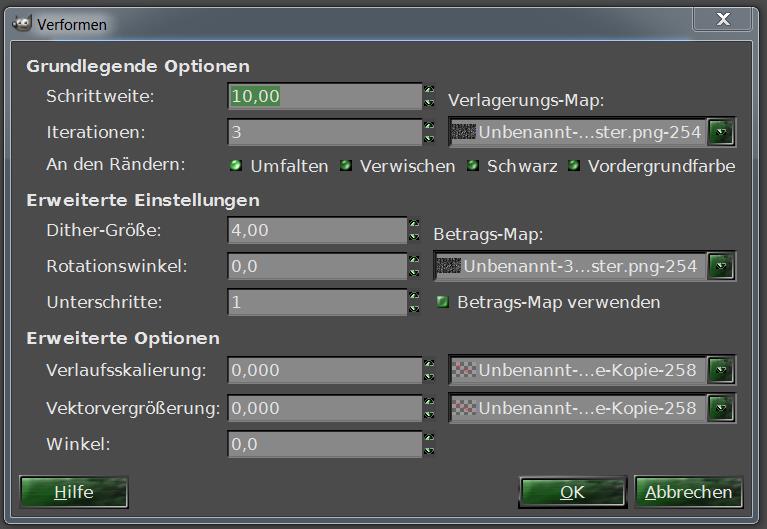Open the Betrags-Map dropdown
Viewport: 767px width, 529px height.
pyautogui.click(x=721, y=266)
